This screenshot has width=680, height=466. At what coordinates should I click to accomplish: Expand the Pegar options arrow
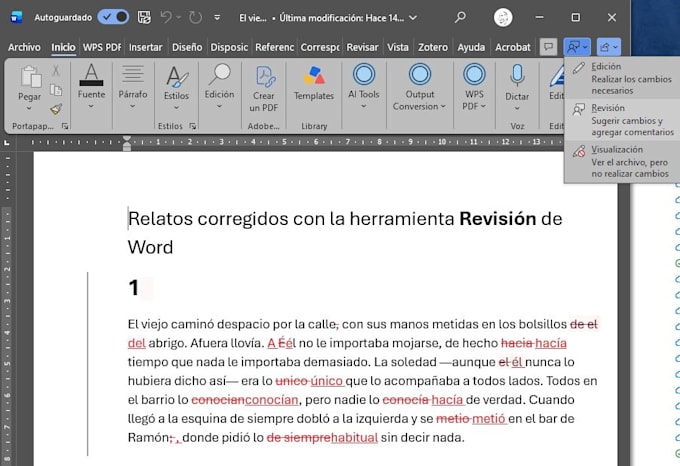29,108
